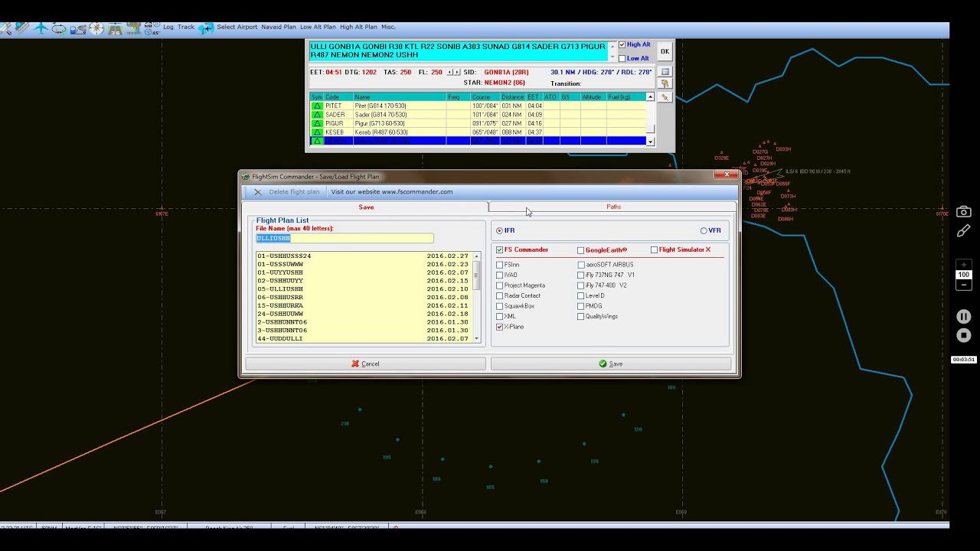The image size is (980, 551).
Task: Click OK in the flight plan panel
Action: point(665,51)
